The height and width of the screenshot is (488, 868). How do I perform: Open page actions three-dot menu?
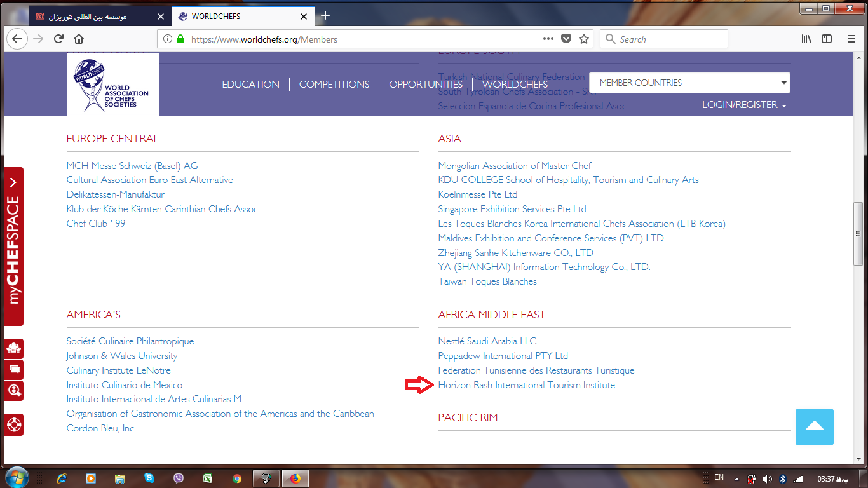pyautogui.click(x=548, y=39)
